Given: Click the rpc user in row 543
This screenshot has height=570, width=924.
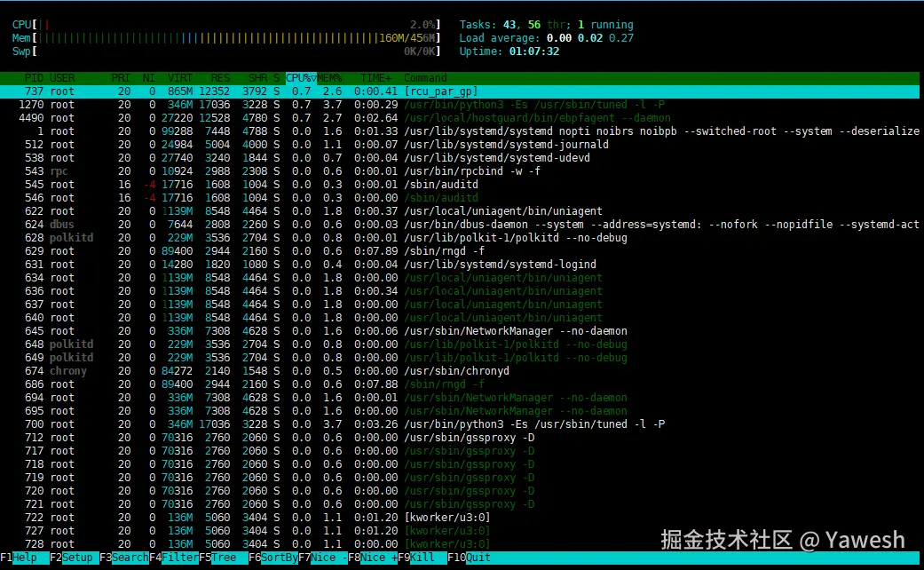Looking at the screenshot, I should coord(59,171).
